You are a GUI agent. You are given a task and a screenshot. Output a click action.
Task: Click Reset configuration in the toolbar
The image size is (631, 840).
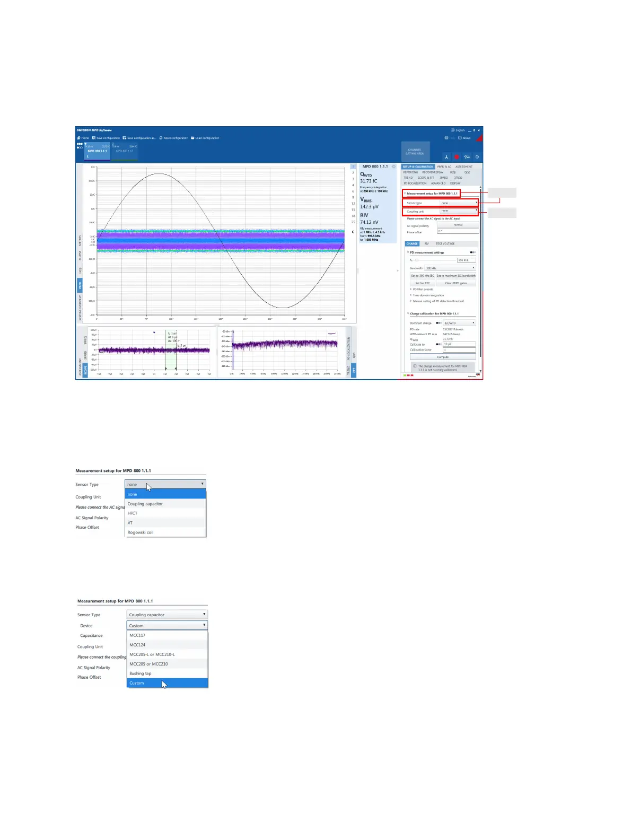[173, 138]
